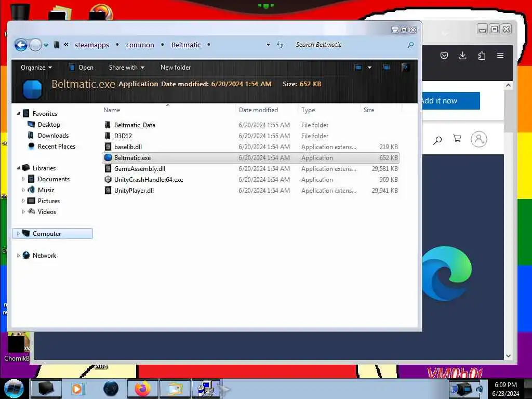Click the Forward navigation button in Explorer
The height and width of the screenshot is (399, 532).
(35, 45)
